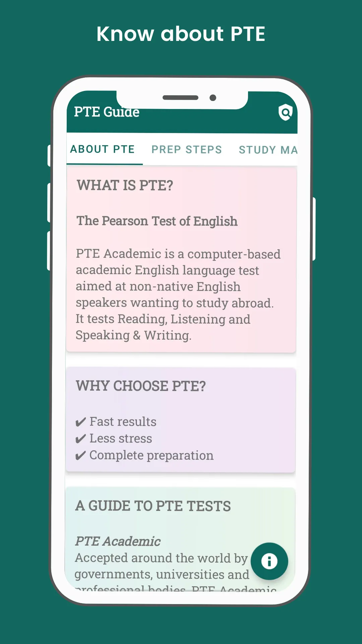Tap the shield privacy icon in header
Screen dimensions: 362x644
click(x=286, y=112)
